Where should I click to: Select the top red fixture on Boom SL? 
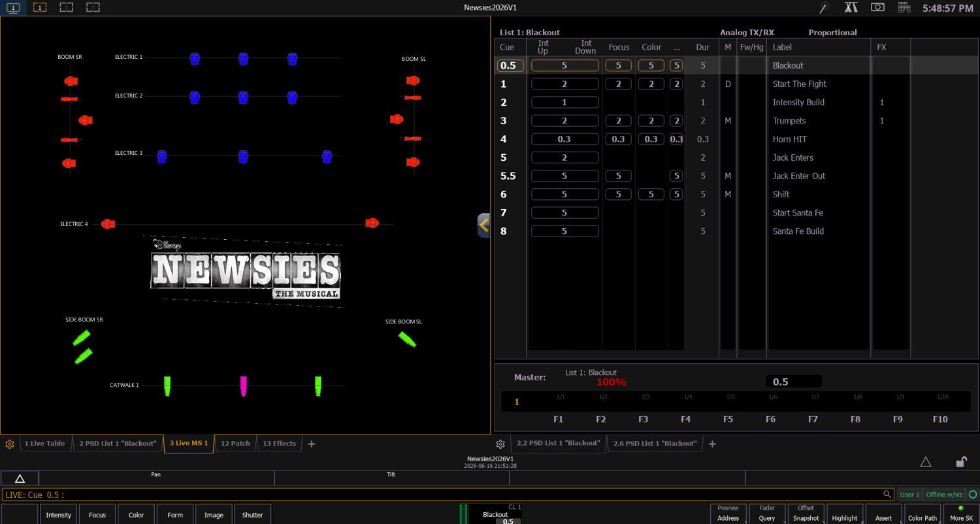coord(413,80)
